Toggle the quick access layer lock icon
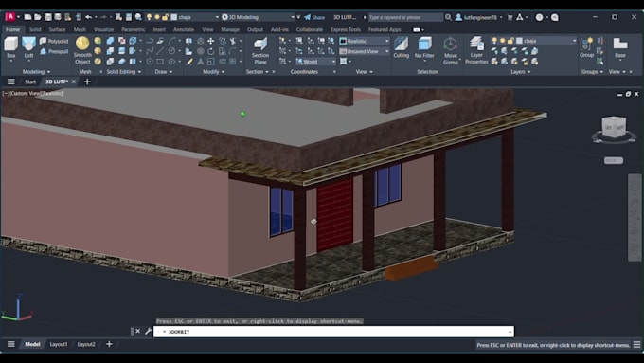Image resolution: width=644 pixels, height=363 pixels. [165, 17]
